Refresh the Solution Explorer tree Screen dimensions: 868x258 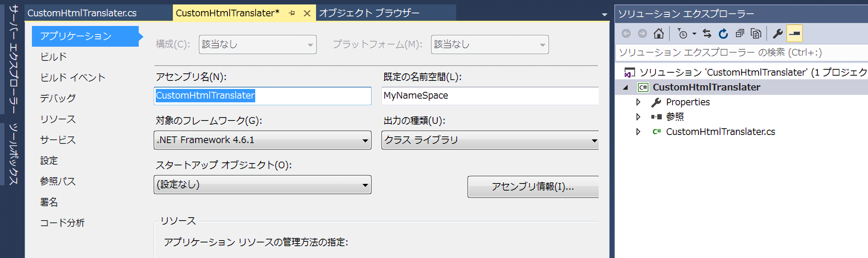pos(723,34)
